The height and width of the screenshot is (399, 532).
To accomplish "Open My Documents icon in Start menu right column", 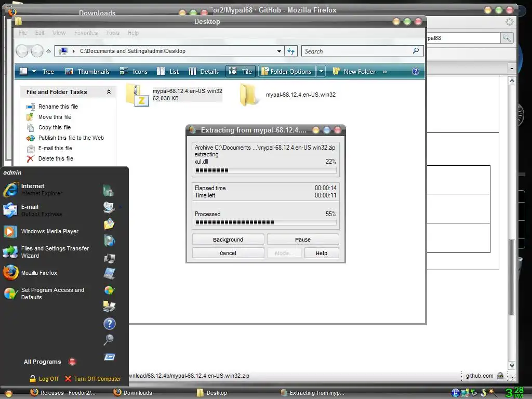I will point(109,191).
